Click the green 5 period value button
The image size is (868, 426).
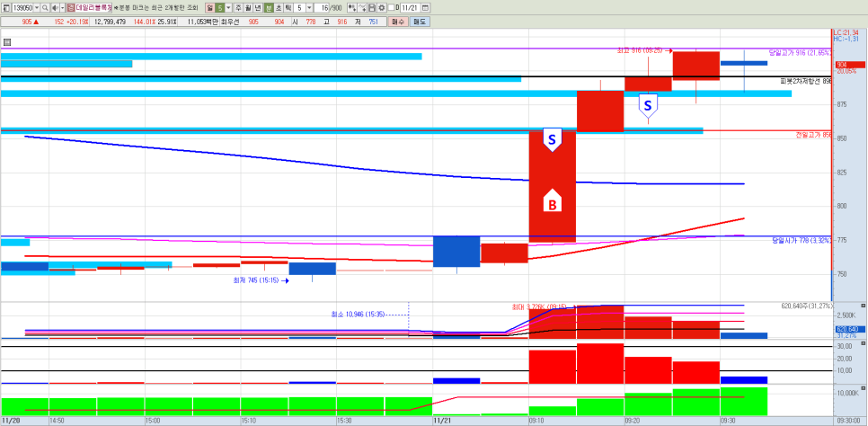220,8
